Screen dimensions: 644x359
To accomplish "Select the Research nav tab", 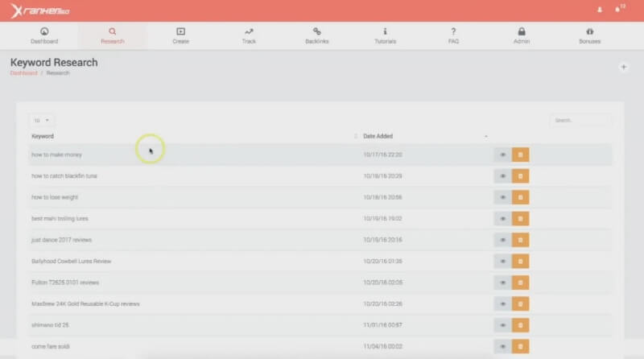I will [112, 35].
